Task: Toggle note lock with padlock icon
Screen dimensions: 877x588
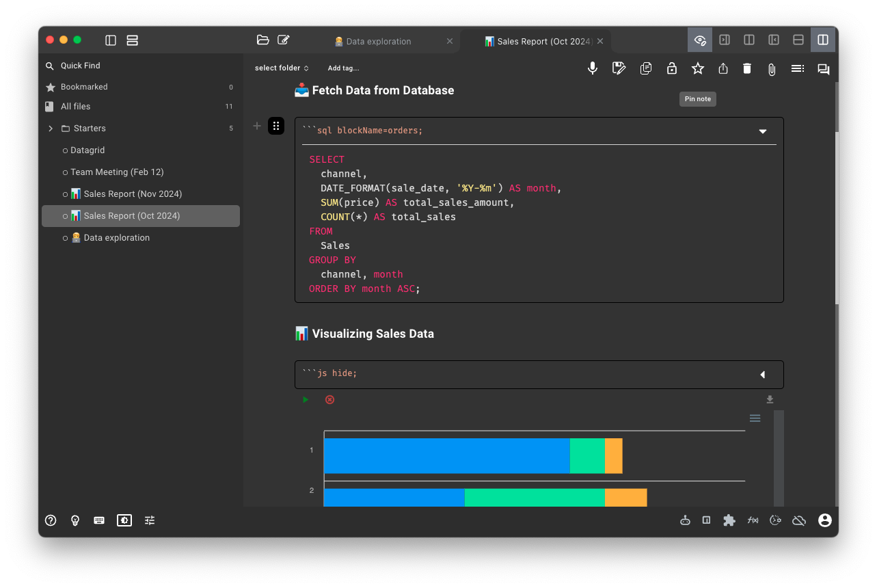Action: [671, 68]
